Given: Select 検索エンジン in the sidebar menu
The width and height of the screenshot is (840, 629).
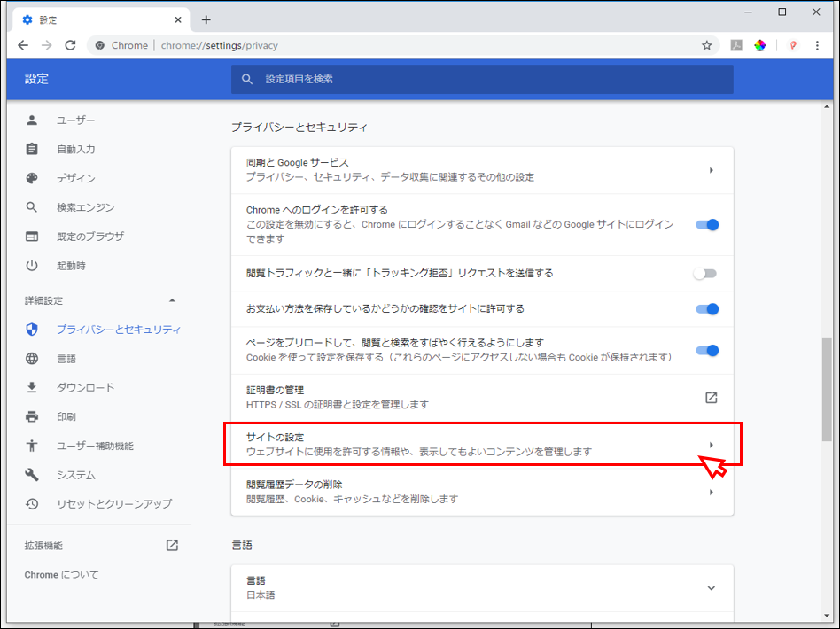Looking at the screenshot, I should click(x=86, y=206).
